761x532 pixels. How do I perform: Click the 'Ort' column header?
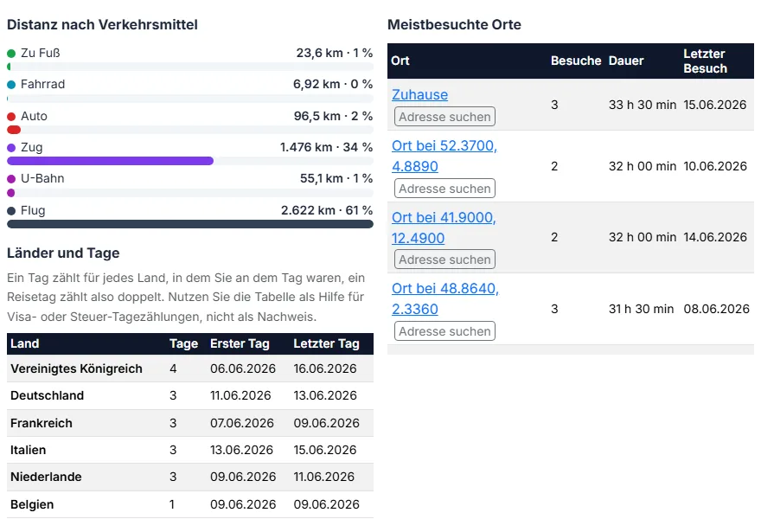tap(400, 61)
